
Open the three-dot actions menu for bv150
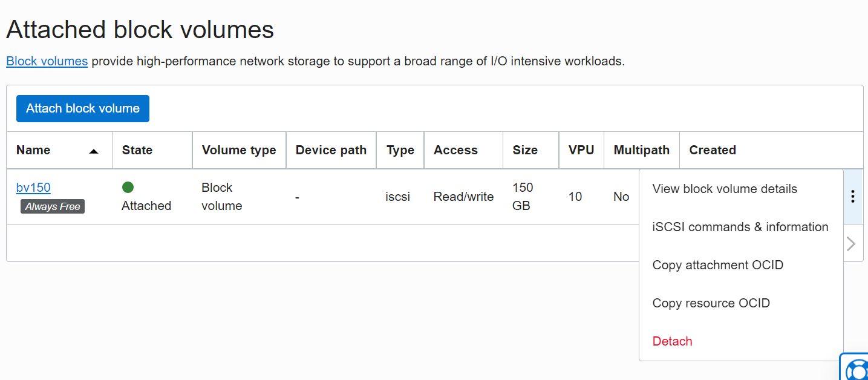852,197
